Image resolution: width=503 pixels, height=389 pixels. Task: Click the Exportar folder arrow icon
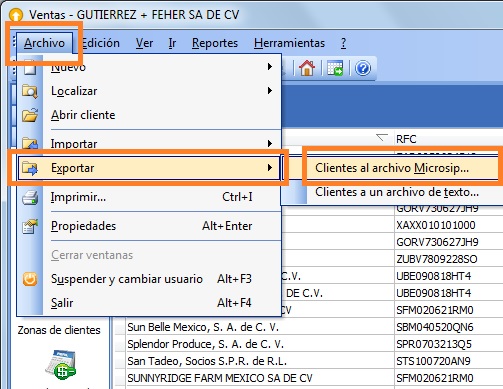tap(30, 168)
